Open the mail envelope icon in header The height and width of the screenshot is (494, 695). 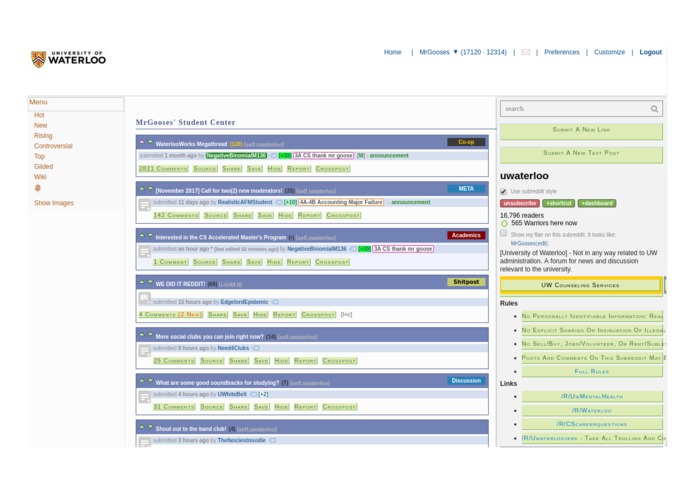[525, 52]
